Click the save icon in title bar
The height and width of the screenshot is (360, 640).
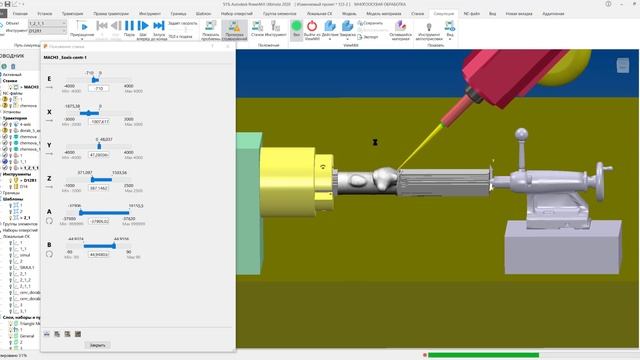(7, 4)
